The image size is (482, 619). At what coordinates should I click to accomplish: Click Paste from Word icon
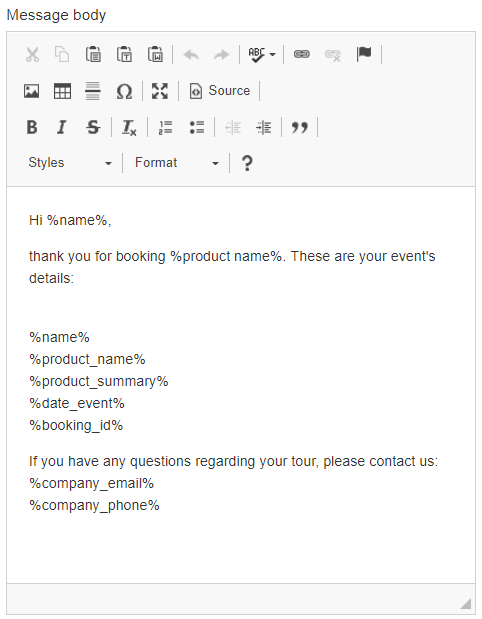(x=155, y=54)
